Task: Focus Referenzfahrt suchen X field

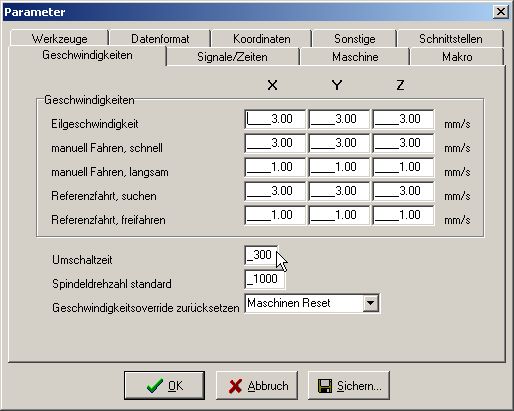Action: coord(275,191)
